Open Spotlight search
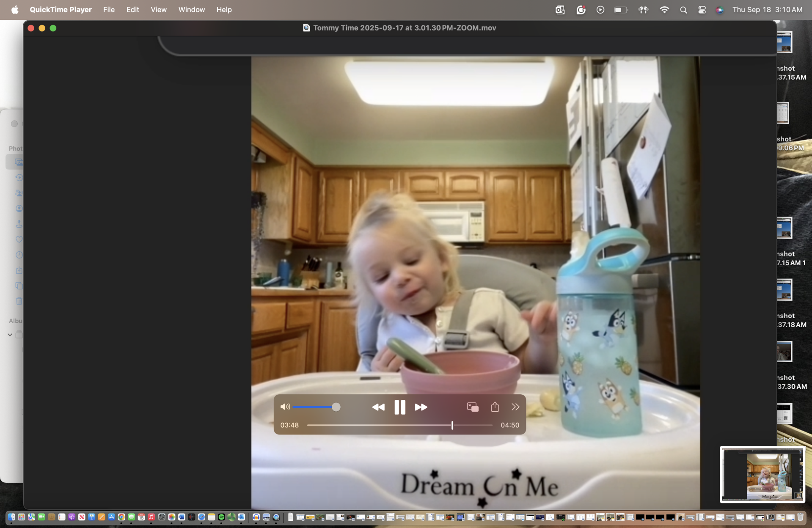Screen dimensions: 812x528 (x=683, y=10)
